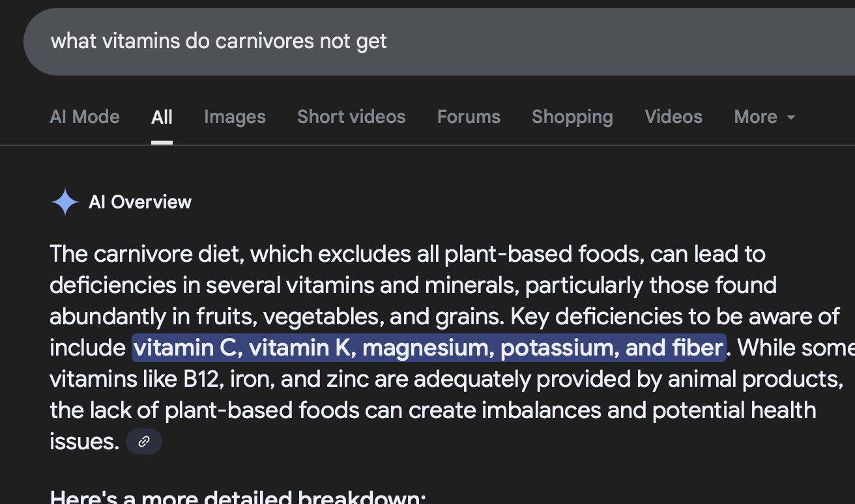Click the AI Overview heading label
Image resolution: width=855 pixels, height=504 pixels.
tap(140, 203)
